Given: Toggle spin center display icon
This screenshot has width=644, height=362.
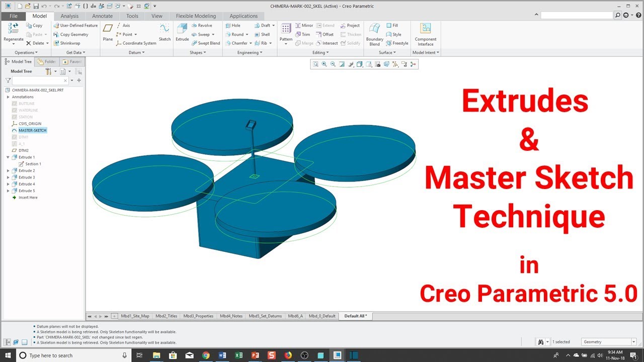Looking at the screenshot, I should [413, 64].
